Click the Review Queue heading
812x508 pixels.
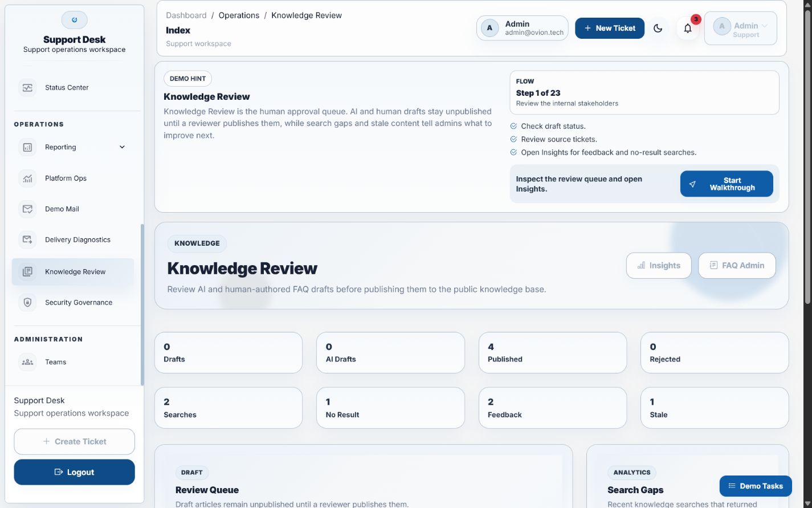(207, 490)
